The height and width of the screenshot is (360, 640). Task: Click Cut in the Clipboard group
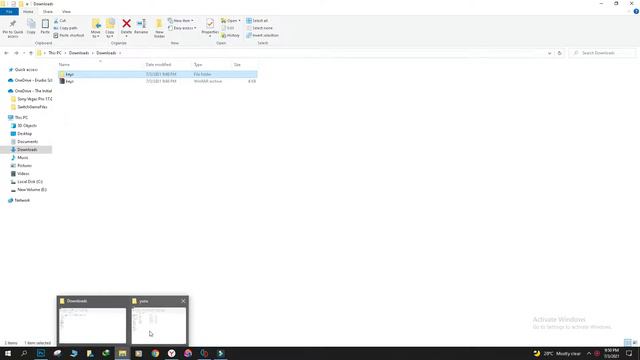(60, 20)
